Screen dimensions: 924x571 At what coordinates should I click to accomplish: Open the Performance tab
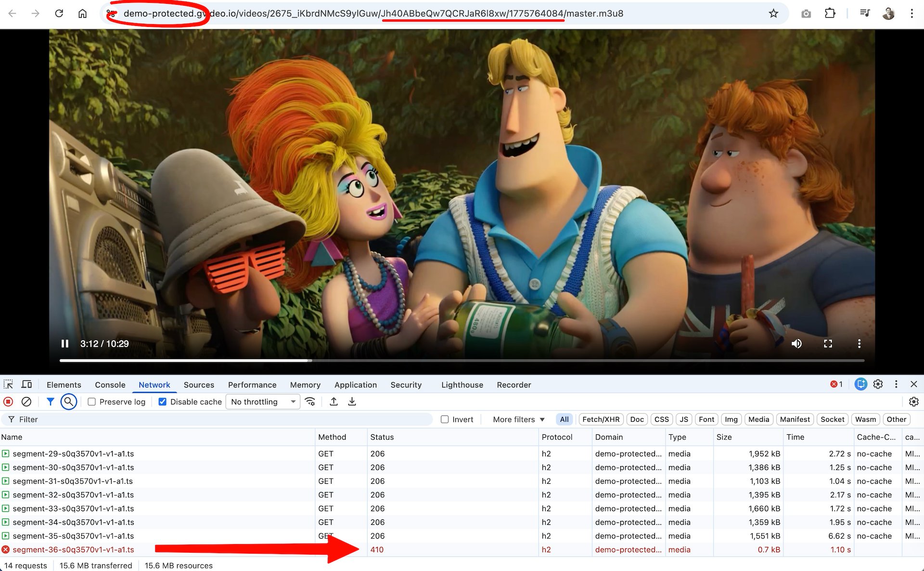(x=252, y=385)
